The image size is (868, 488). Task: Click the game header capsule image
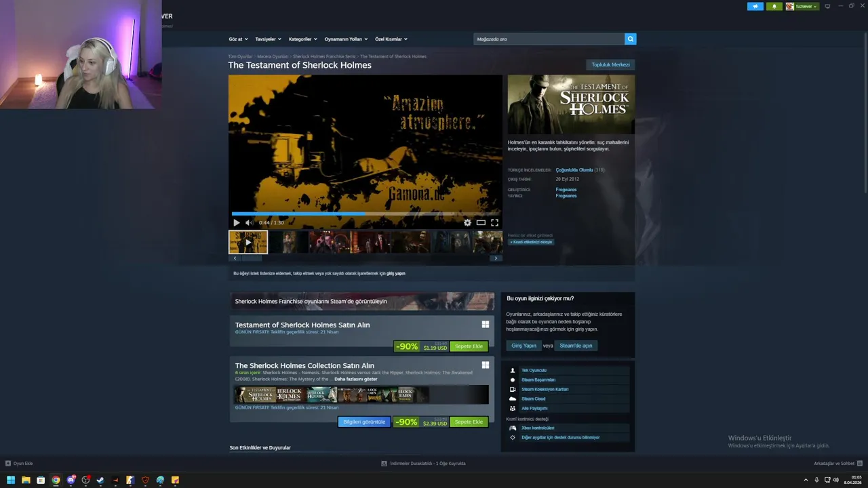point(571,104)
